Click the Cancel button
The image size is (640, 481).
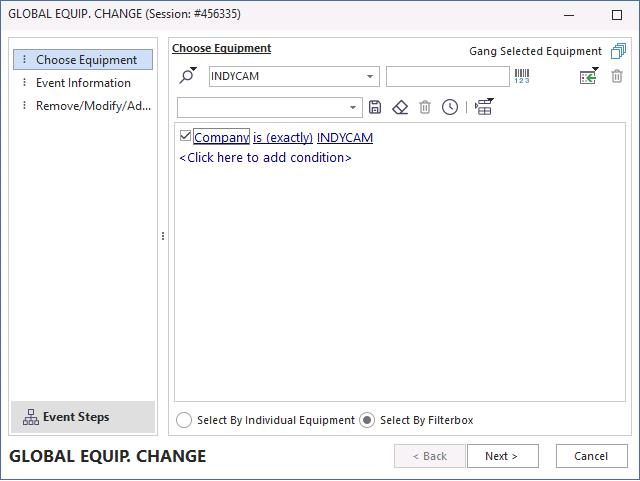(590, 456)
